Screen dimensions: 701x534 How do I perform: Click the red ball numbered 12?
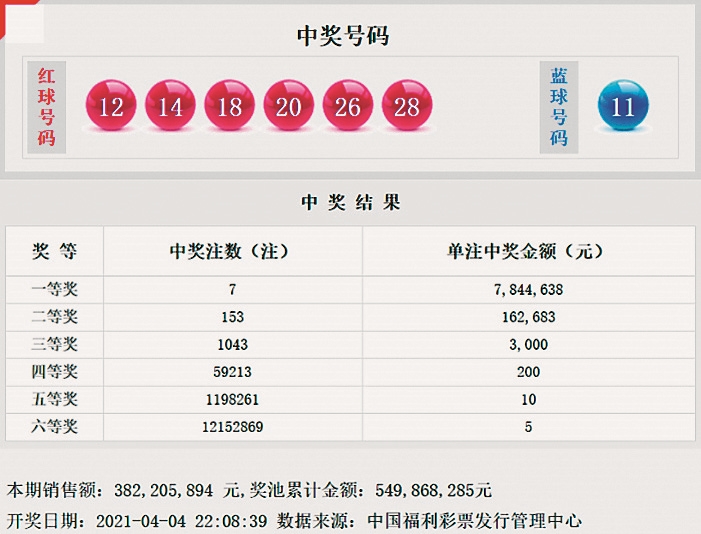pyautogui.click(x=112, y=105)
